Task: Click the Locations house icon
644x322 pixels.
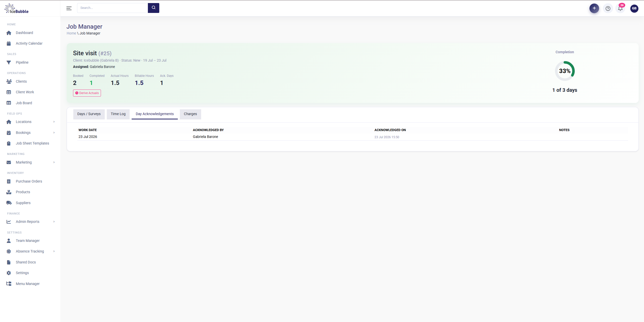Action: (9, 122)
